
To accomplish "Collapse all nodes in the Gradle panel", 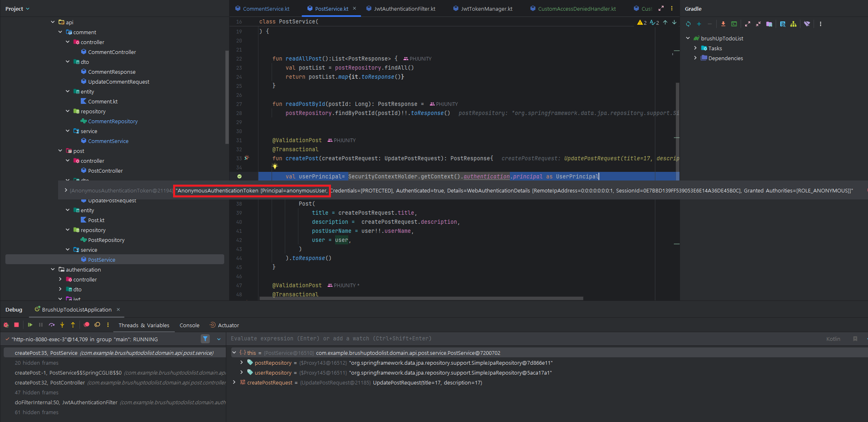I will pos(758,24).
